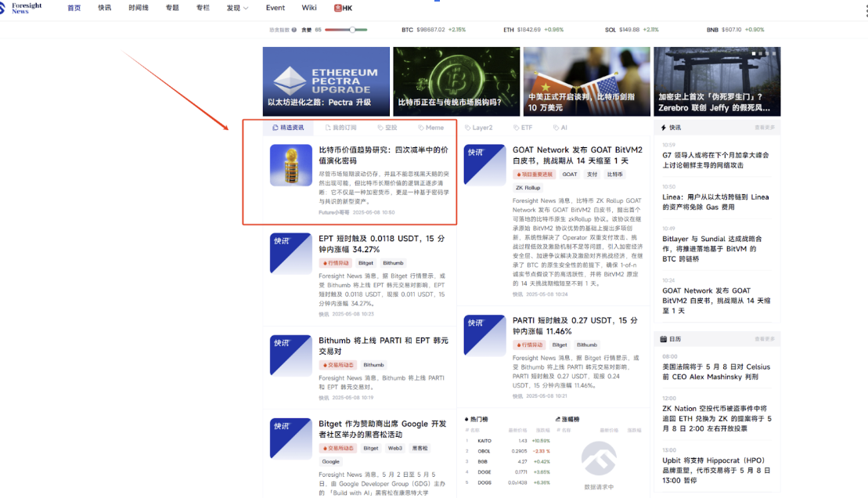Click the 快讯 thumbnail icon beside EPT article
The width and height of the screenshot is (868, 498).
click(290, 253)
